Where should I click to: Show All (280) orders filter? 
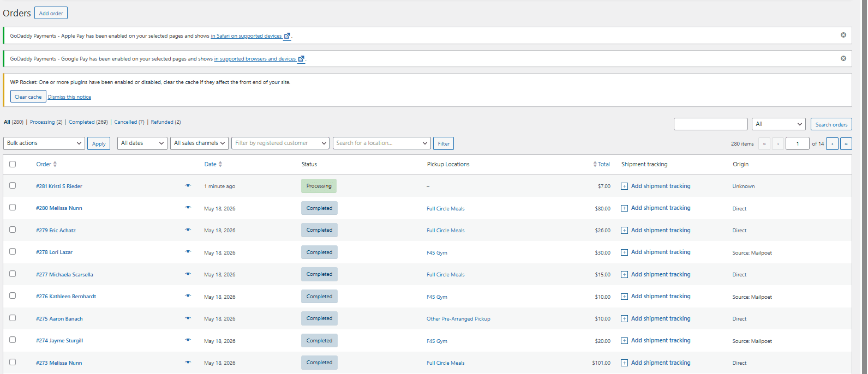[x=14, y=122]
